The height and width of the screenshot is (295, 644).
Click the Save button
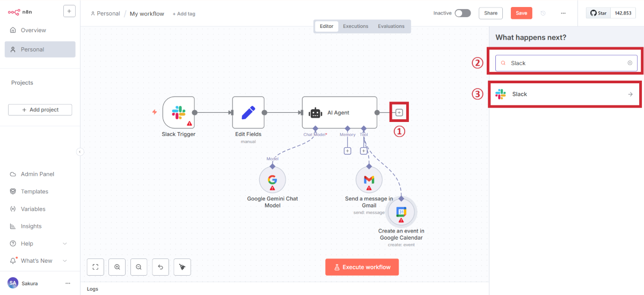(521, 13)
